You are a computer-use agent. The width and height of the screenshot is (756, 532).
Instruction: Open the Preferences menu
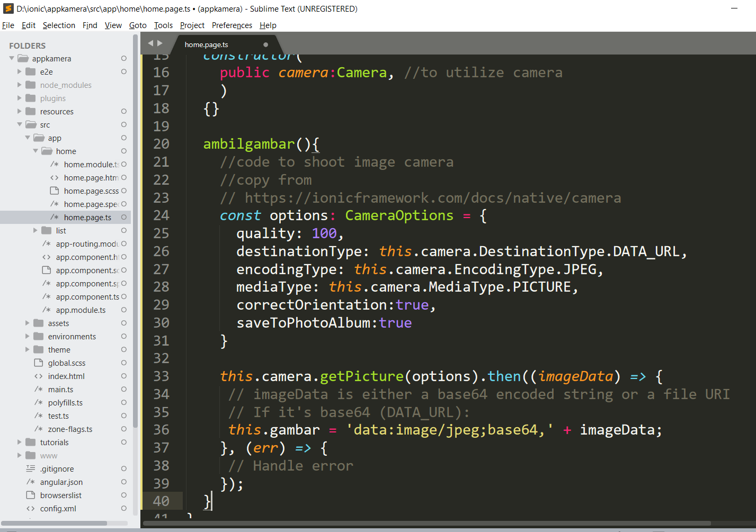pyautogui.click(x=232, y=25)
